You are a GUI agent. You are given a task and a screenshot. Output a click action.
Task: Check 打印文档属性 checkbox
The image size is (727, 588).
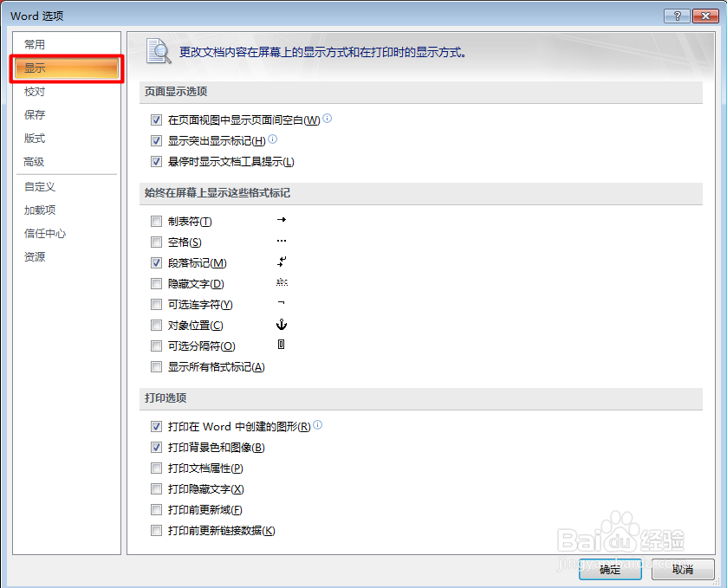coord(156,468)
